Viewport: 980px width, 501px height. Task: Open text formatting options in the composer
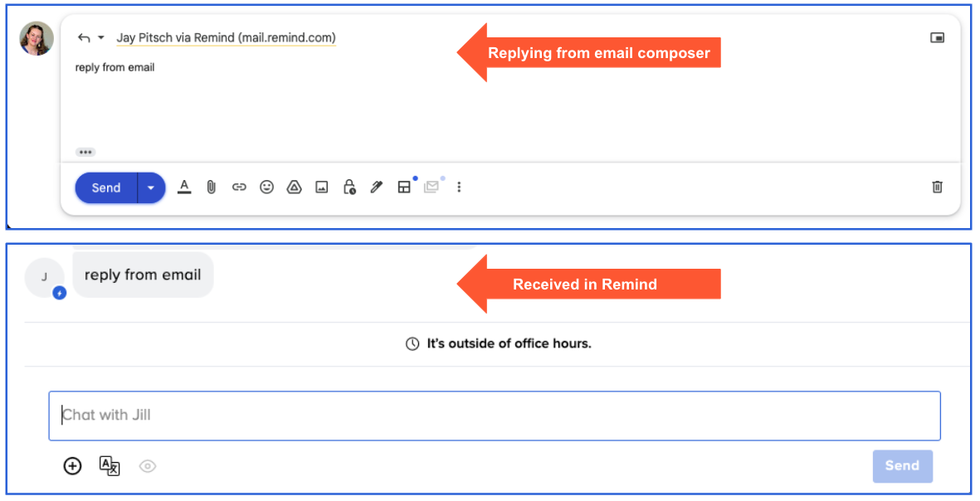184,187
